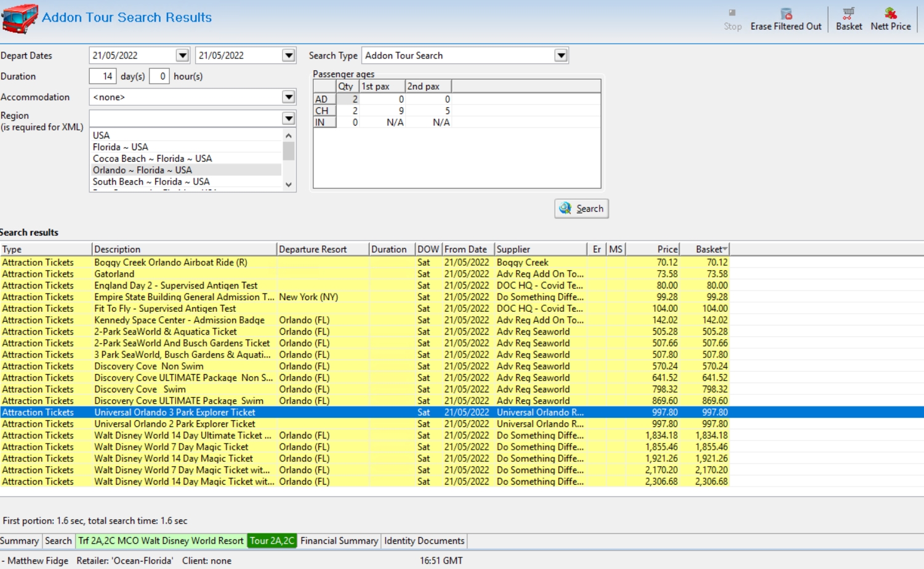Open the first Depart Date dropdown
Viewport: 924px width, 569px height.
[x=182, y=55]
